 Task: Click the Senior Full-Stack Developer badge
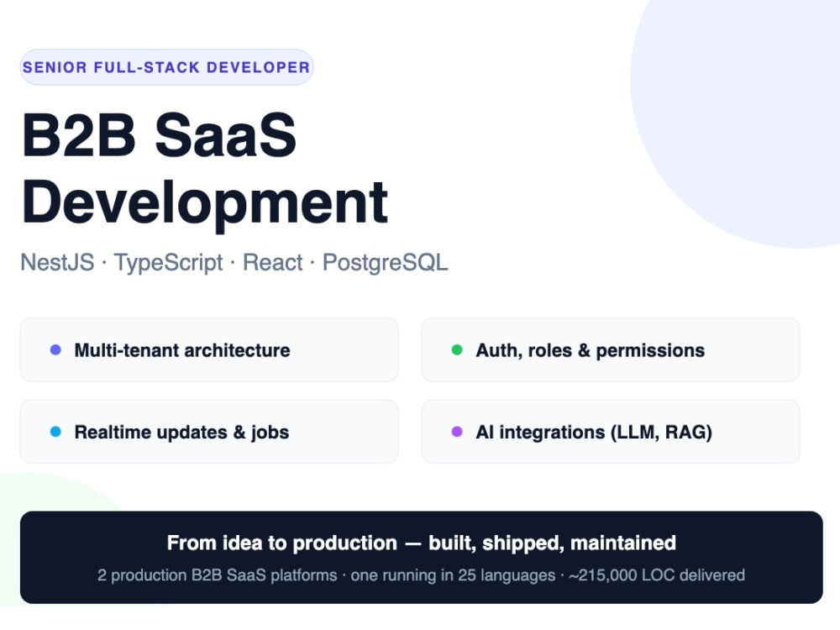[x=166, y=67]
